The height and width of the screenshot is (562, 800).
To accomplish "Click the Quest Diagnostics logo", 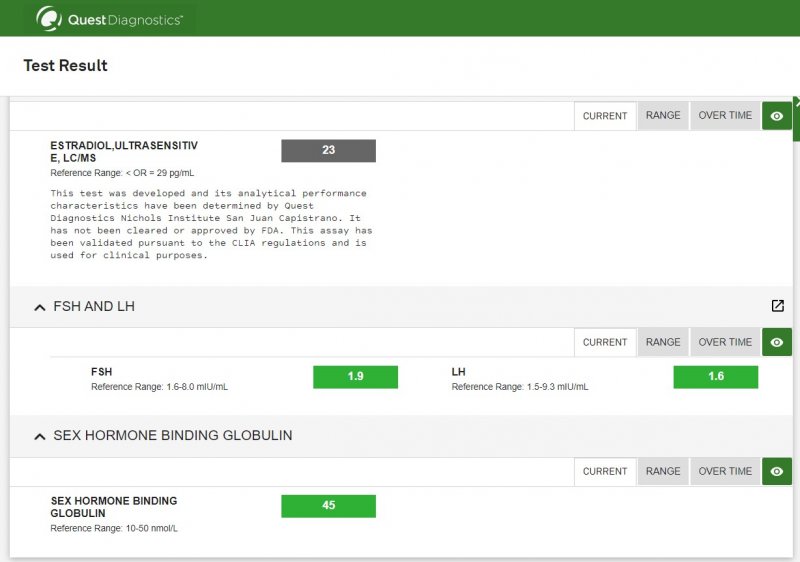I will (x=109, y=19).
